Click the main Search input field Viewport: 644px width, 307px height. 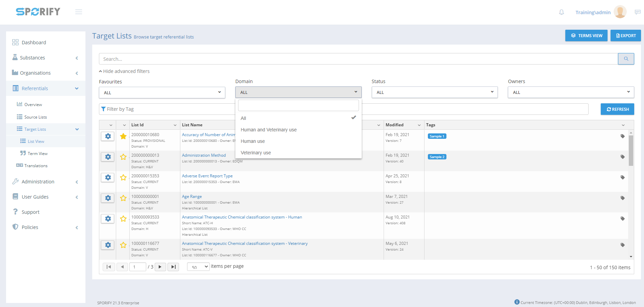(358, 59)
